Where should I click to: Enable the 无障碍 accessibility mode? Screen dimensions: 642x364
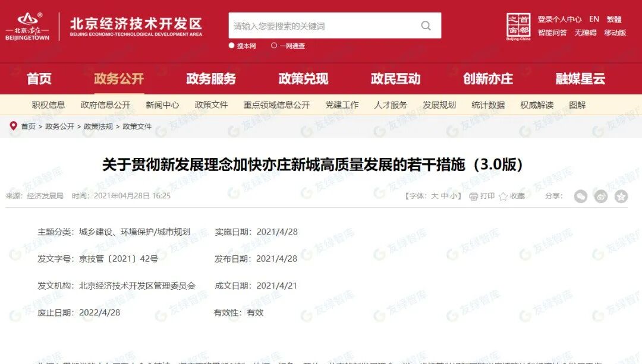click(x=585, y=33)
